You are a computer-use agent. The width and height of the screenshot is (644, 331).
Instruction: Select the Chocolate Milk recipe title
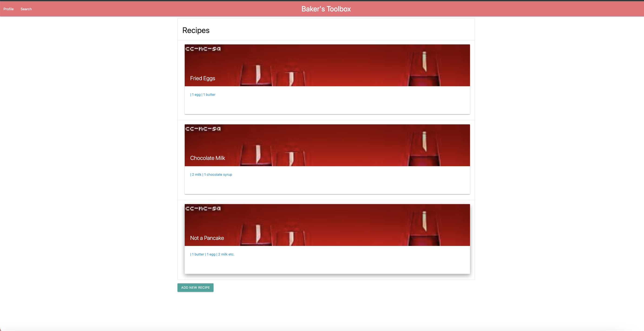click(207, 158)
